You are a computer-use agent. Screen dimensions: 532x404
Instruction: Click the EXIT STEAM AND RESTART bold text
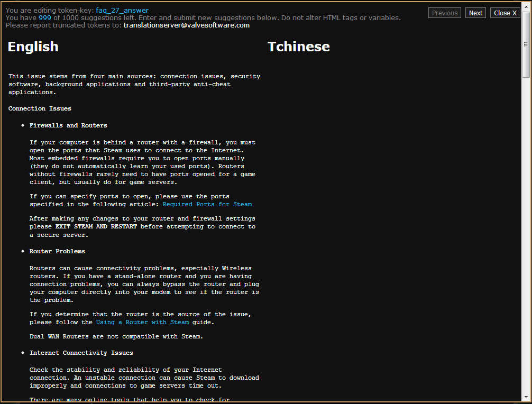(x=96, y=227)
